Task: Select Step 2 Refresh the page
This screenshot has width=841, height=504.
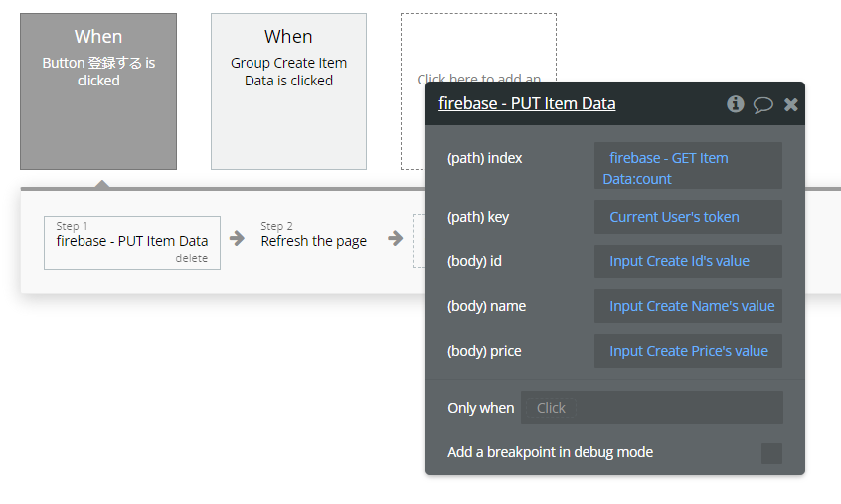Action: [x=313, y=240]
